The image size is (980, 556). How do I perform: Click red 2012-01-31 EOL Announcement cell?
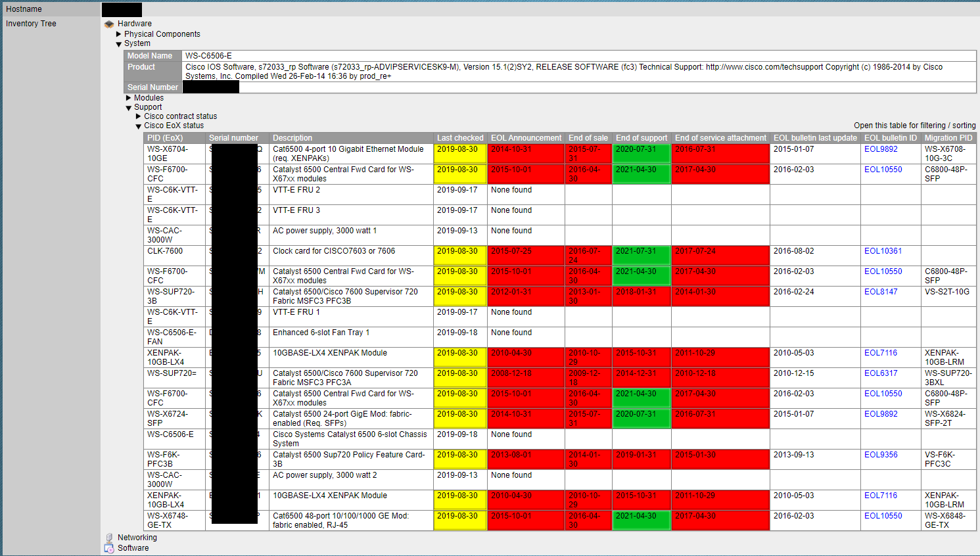pos(526,296)
